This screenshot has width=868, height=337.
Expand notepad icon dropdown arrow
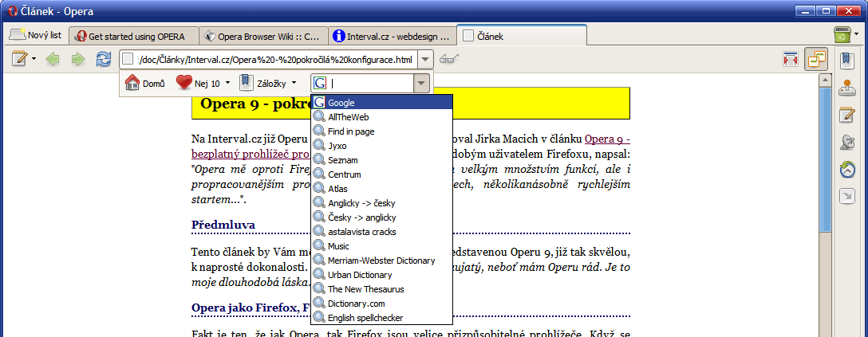point(34,59)
